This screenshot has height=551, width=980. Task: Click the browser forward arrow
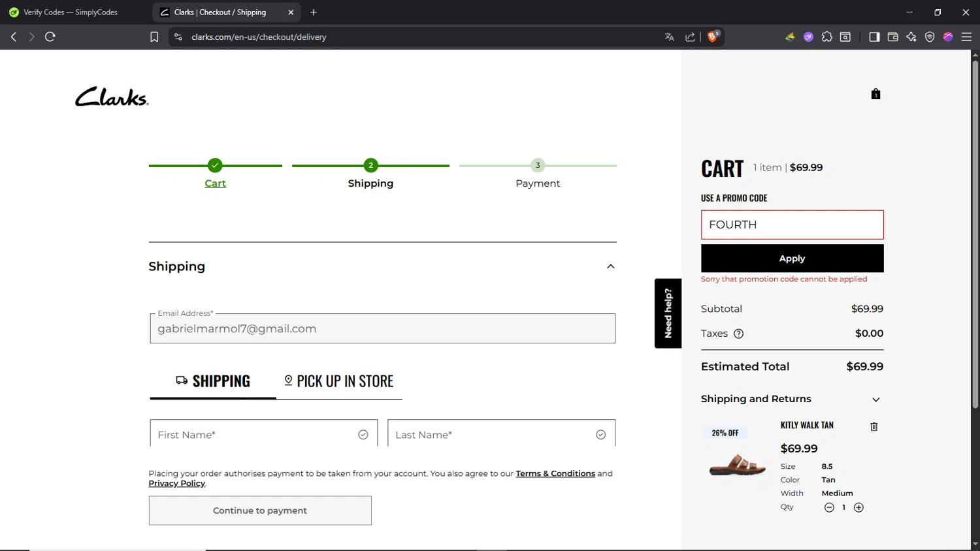[x=31, y=37]
